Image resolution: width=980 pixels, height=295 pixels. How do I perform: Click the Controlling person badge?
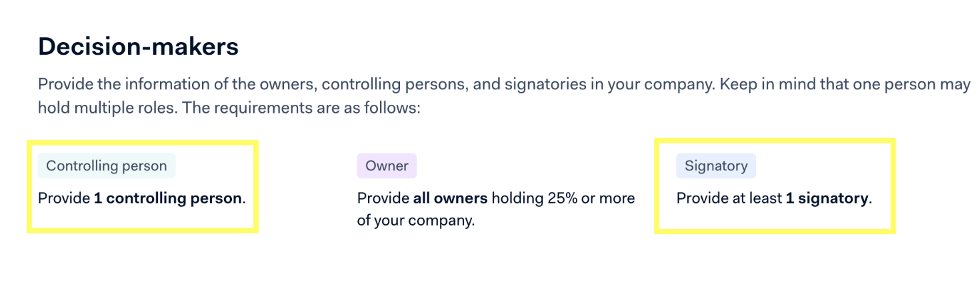click(107, 166)
